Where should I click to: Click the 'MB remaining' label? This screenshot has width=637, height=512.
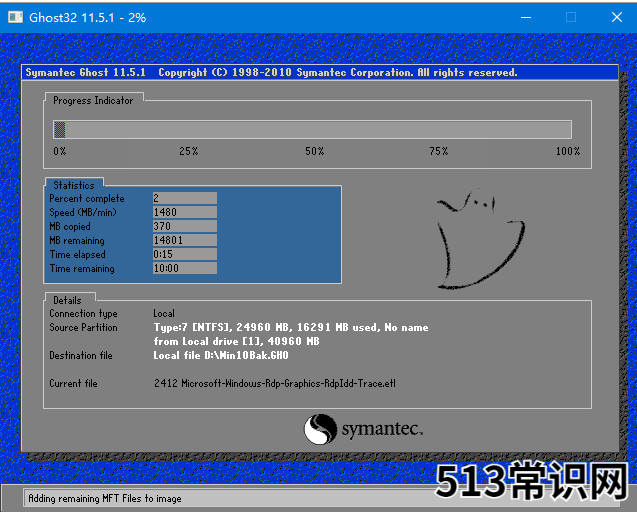coord(77,241)
